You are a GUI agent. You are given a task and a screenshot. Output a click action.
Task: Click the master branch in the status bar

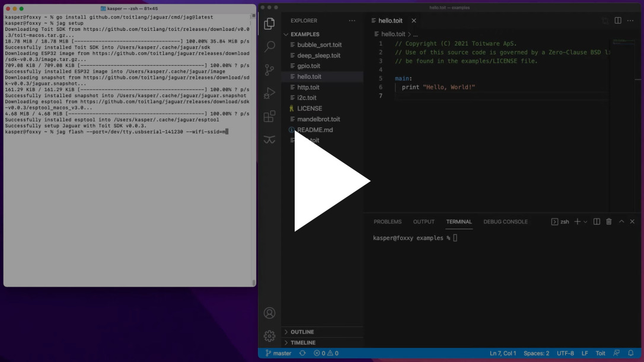pos(278,353)
